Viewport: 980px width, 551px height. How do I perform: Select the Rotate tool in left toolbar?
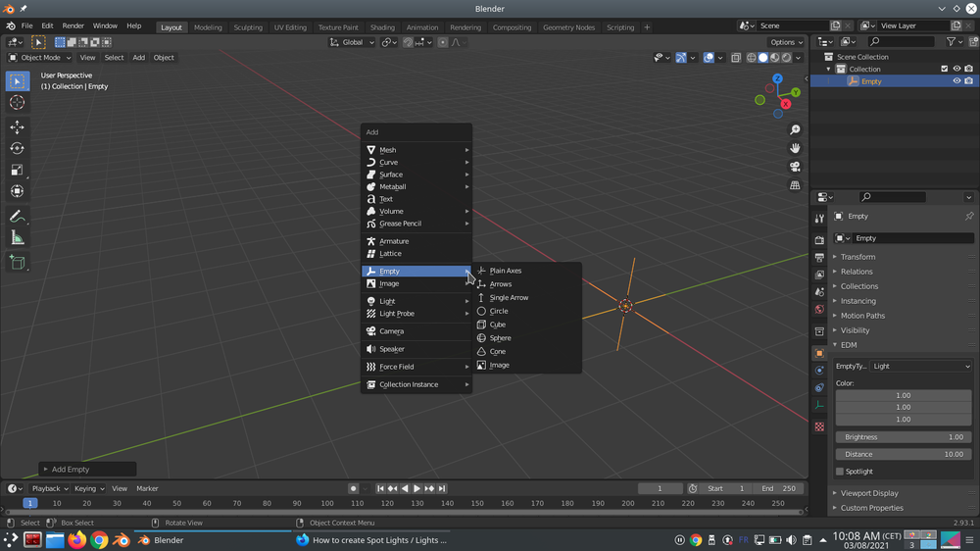(x=17, y=149)
